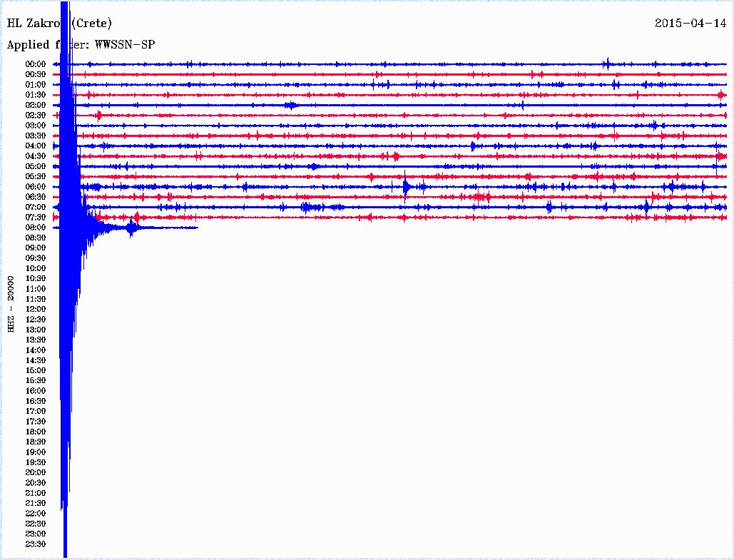
Task: Click the Applied filter WWSSN-SP label
Action: 81,44
